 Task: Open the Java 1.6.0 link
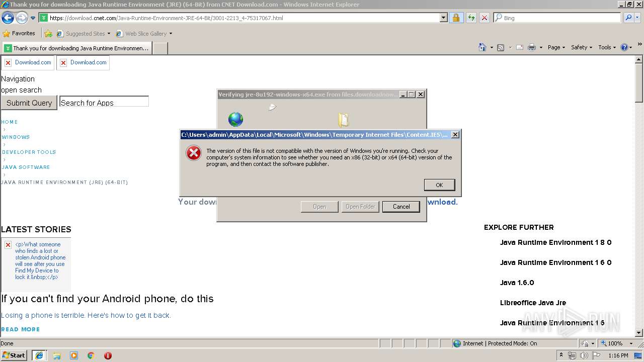[x=517, y=283]
